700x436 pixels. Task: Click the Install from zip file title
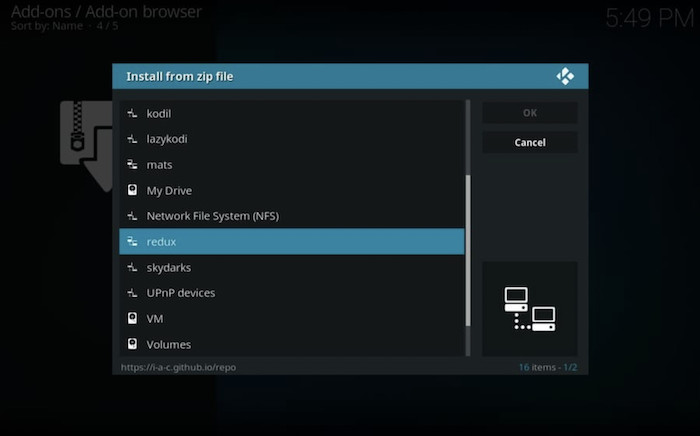click(180, 76)
